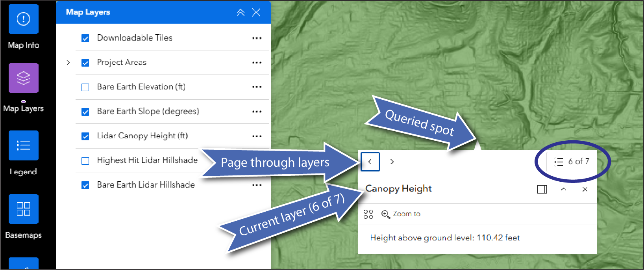
Task: Uncheck Bare Earth Slope (degrees) checkbox
Action: click(x=85, y=112)
